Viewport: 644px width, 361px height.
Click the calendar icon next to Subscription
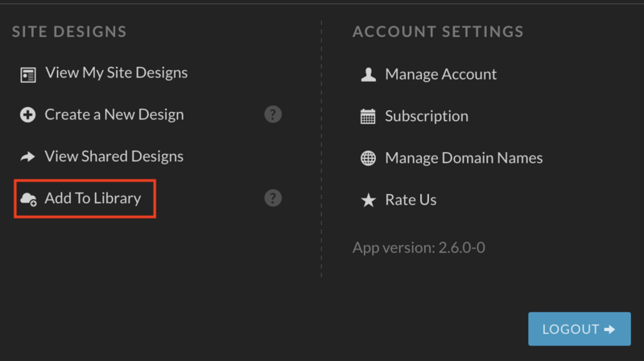[368, 116]
